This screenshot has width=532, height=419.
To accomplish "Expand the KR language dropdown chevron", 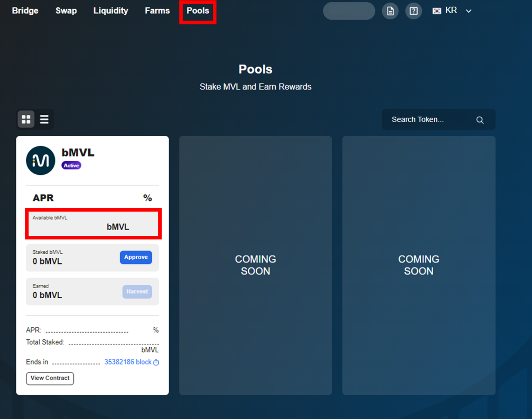I will [x=469, y=11].
